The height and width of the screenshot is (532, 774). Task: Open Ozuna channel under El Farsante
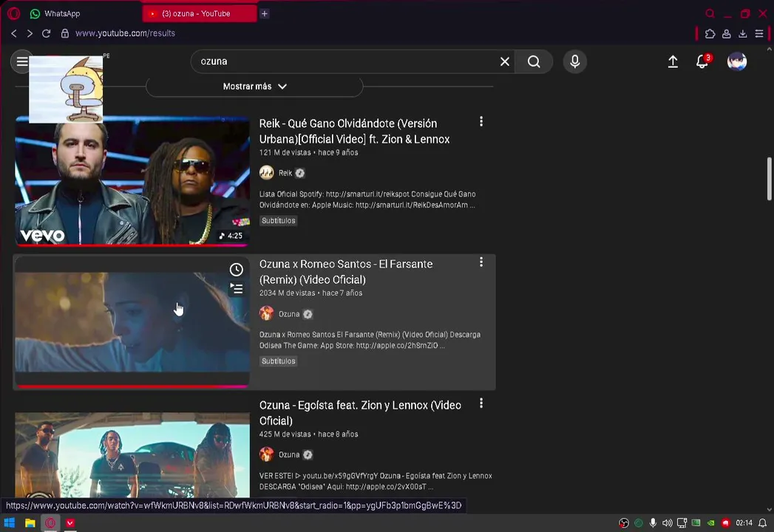[289, 314]
